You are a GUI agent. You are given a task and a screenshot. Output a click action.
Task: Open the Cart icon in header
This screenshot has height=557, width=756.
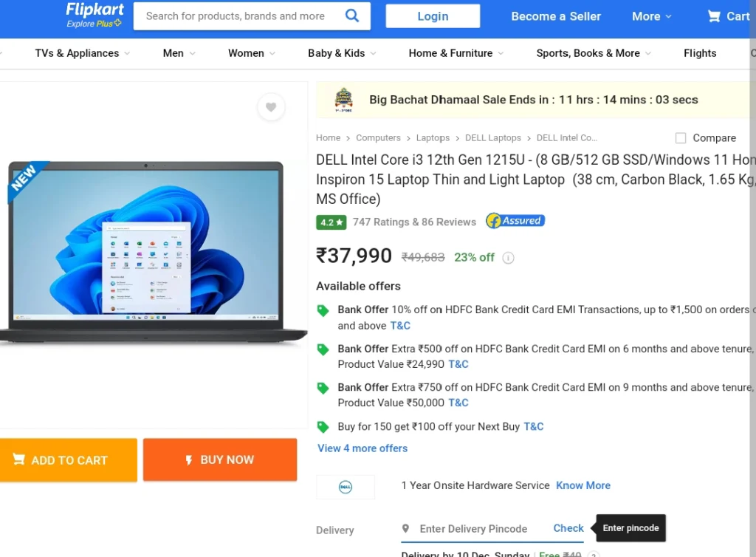(x=728, y=16)
